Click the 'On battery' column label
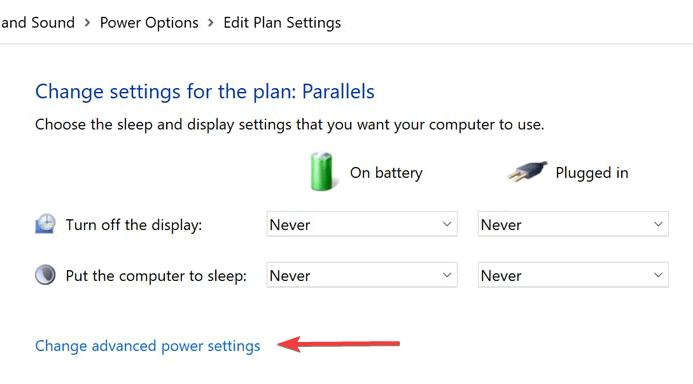 [x=386, y=173]
